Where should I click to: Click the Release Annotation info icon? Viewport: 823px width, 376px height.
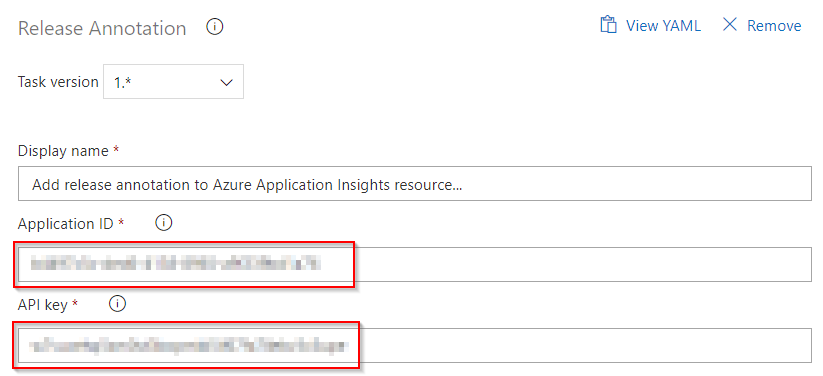click(x=215, y=26)
